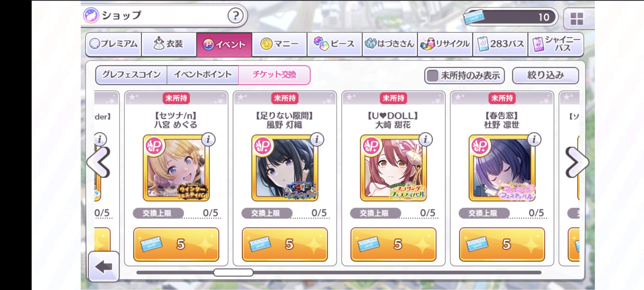
Task: Exchange 5 tickets for 大崎甜花 card
Action: pyautogui.click(x=393, y=244)
